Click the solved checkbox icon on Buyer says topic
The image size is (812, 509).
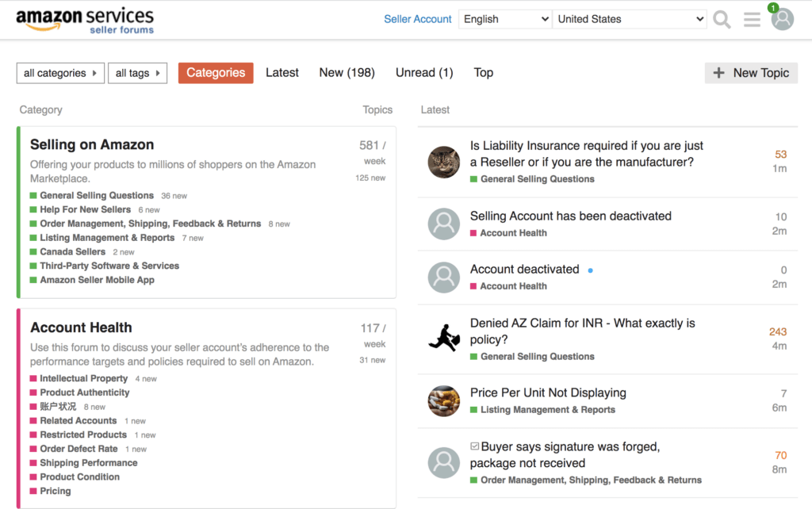[474, 446]
